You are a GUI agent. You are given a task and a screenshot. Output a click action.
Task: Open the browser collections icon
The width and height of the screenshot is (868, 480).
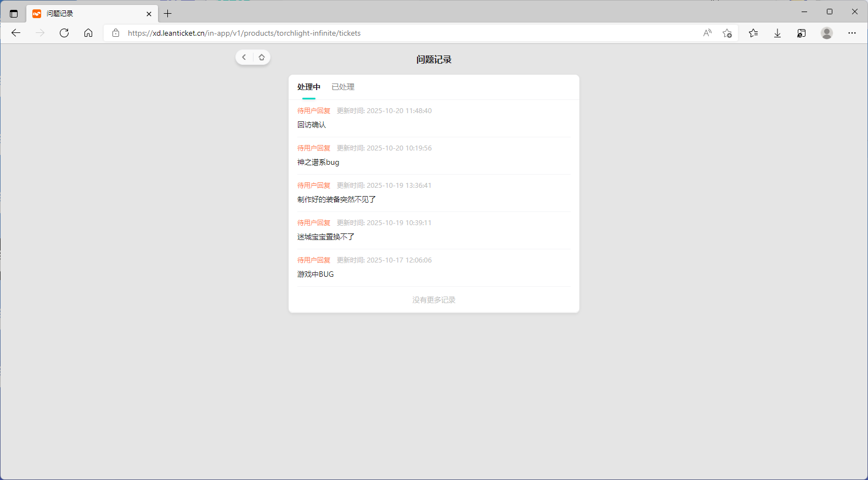[802, 33]
